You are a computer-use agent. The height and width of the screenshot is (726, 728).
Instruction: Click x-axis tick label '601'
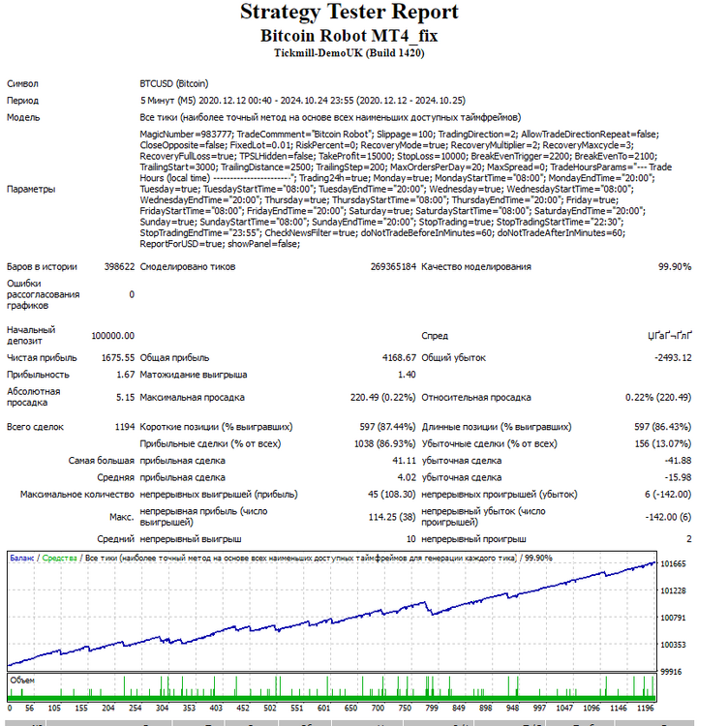[x=323, y=708]
